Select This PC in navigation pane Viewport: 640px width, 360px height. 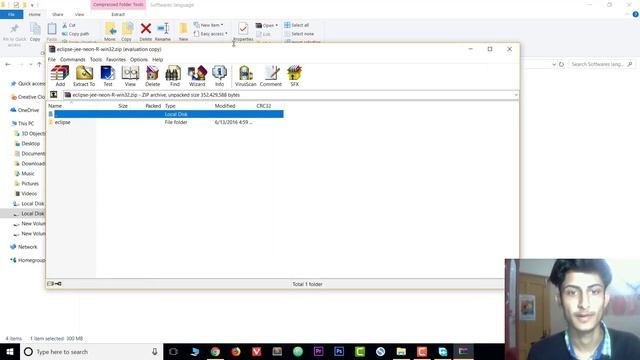point(22,123)
